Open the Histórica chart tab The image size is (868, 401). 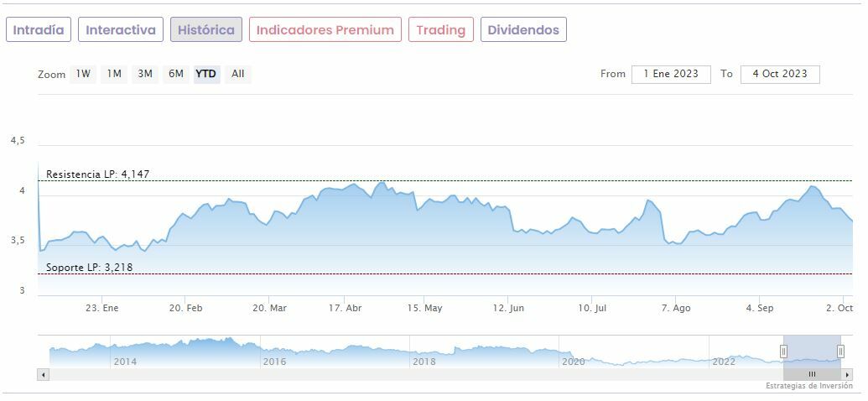206,29
